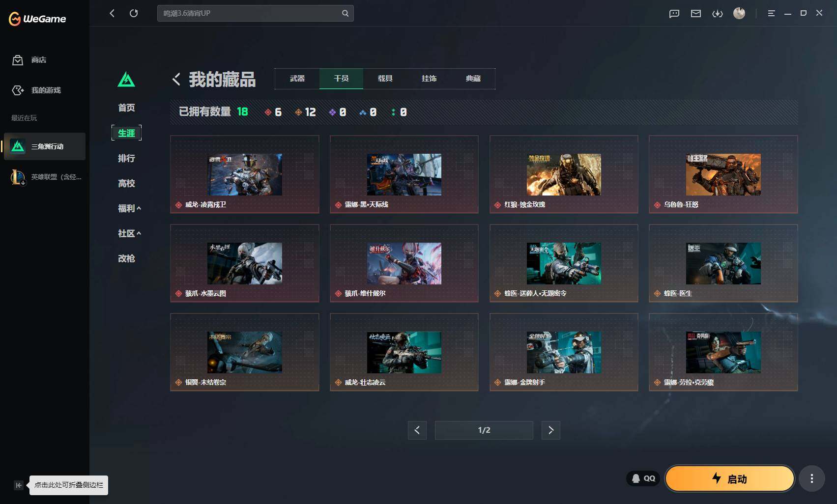837x504 pixels.
Task: Filter by green rarity count 0
Action: point(399,112)
